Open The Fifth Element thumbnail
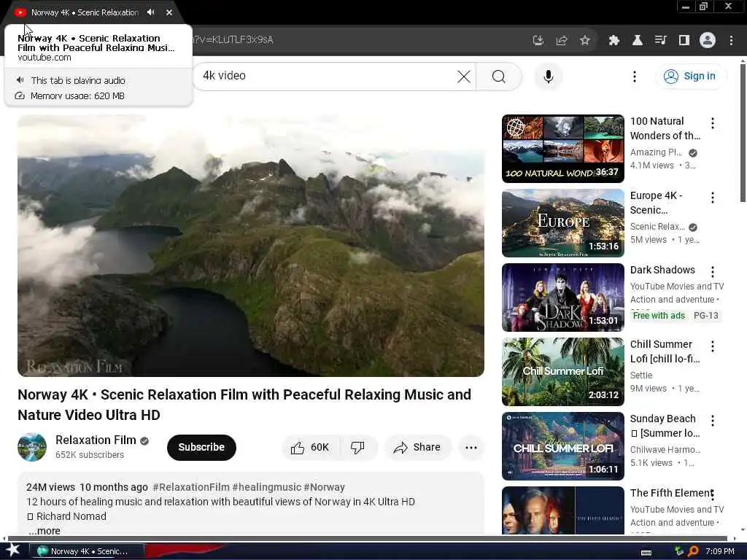The image size is (747, 560). coord(562,510)
